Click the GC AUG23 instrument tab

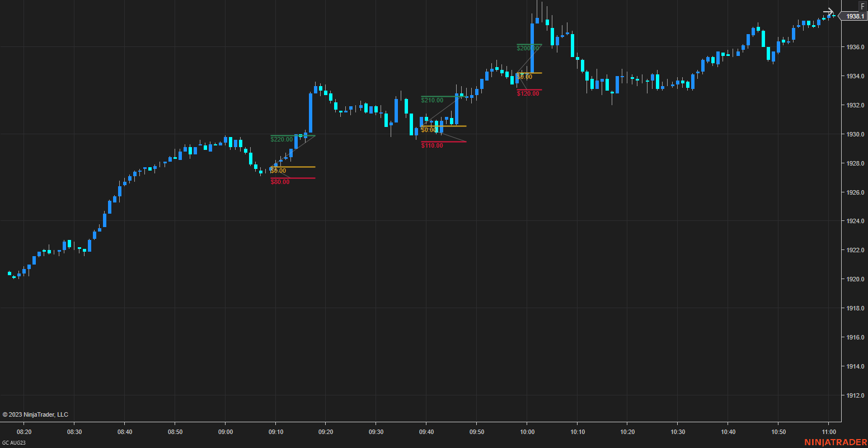tap(14, 443)
